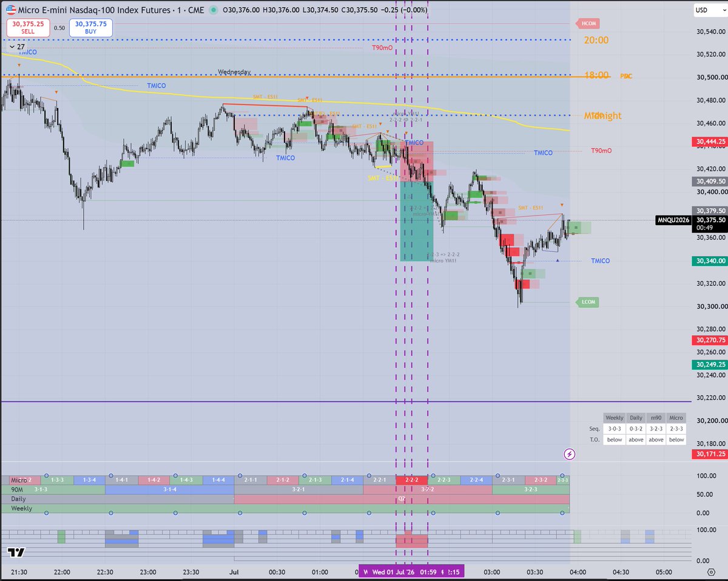
Task: Click the gray 30,409.50 price tag
Action: (711, 181)
